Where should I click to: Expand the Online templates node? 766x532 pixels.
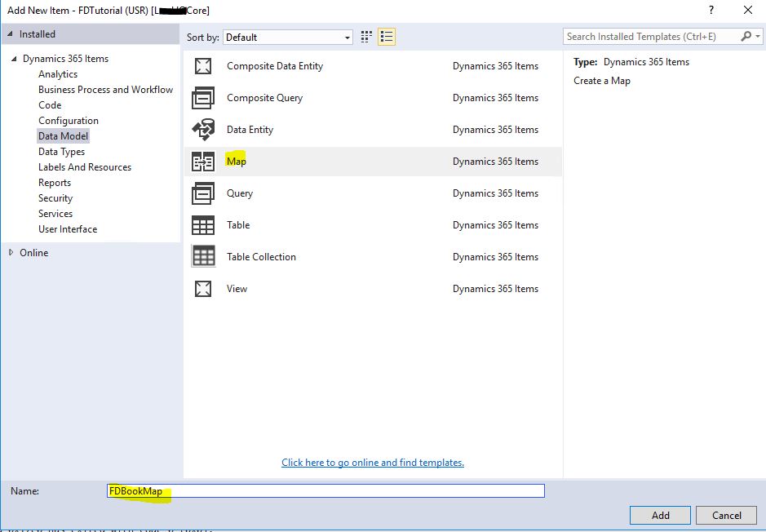(x=11, y=253)
